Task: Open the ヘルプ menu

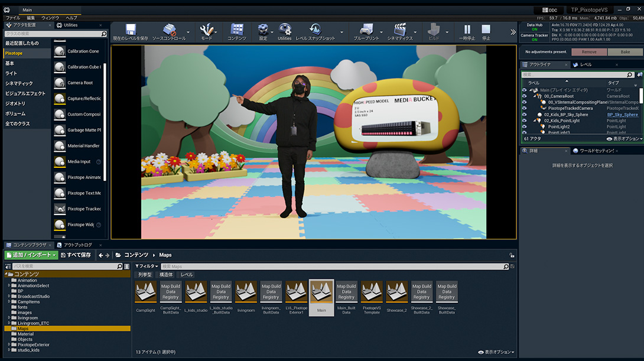Action: pos(71,18)
